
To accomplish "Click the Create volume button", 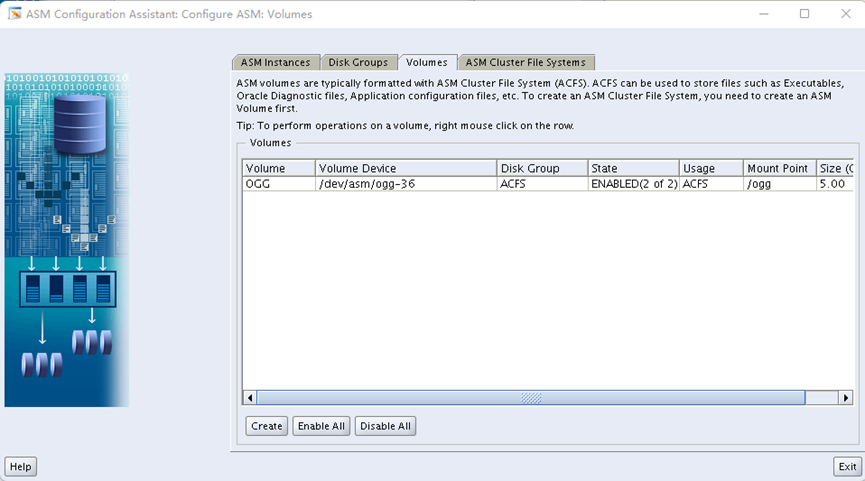I will (x=266, y=426).
